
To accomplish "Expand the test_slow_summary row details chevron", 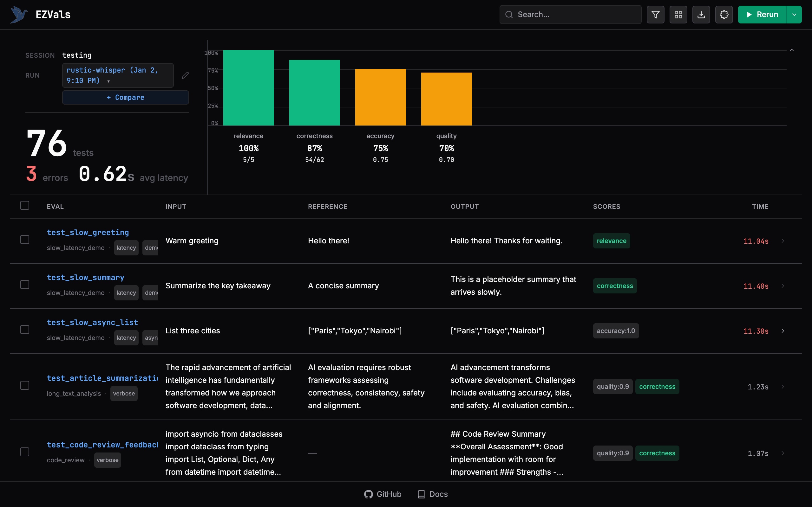I will pyautogui.click(x=783, y=286).
